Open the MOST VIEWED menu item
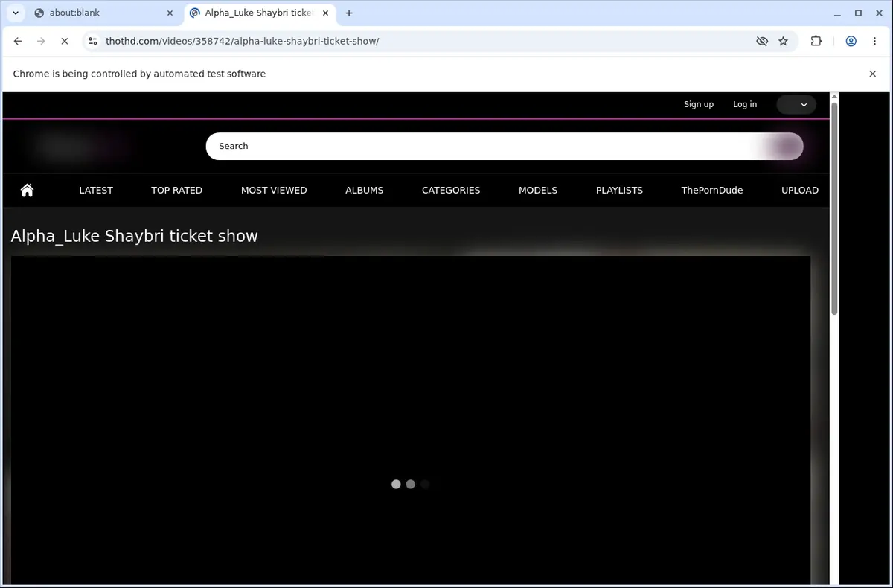Screen dimensions: 893x588 (274, 191)
